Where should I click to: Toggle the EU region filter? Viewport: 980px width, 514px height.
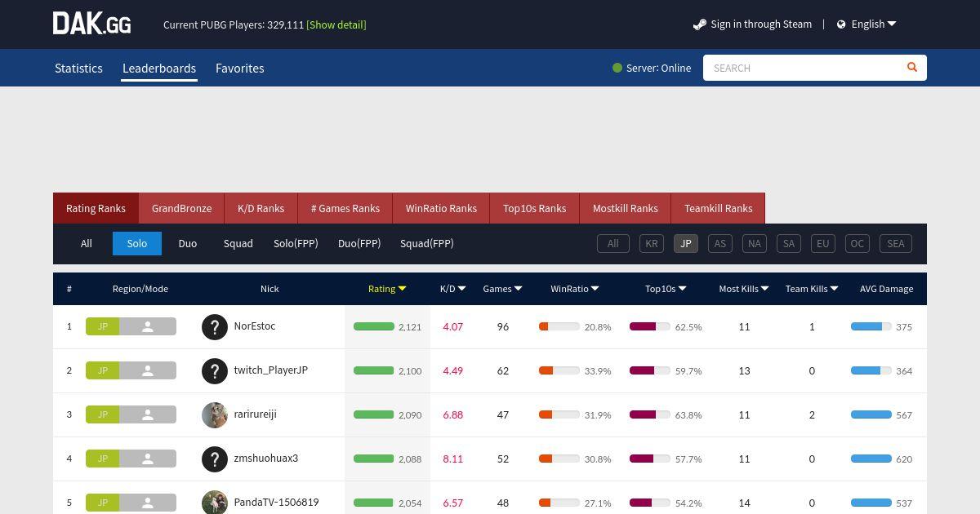(x=823, y=243)
